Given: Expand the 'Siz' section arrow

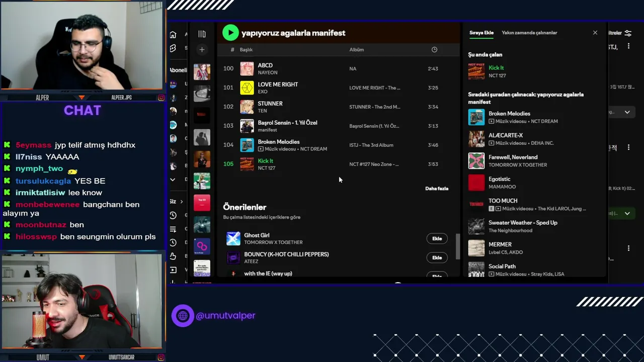Looking at the screenshot, I should pyautogui.click(x=182, y=202).
